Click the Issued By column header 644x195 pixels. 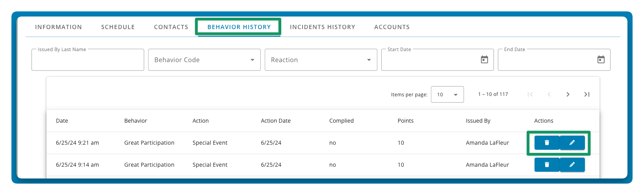pos(478,121)
